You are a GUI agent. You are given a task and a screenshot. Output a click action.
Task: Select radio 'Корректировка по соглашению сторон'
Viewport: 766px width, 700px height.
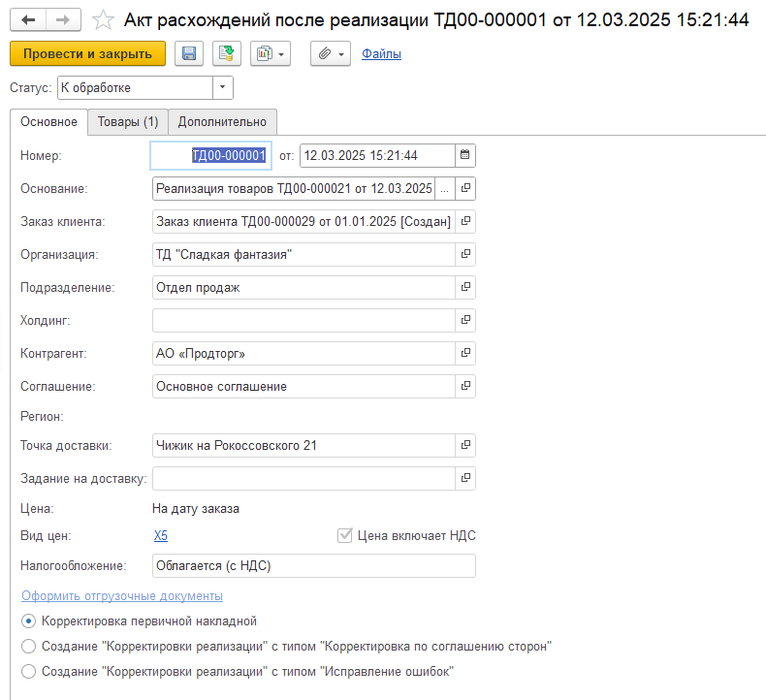click(x=29, y=646)
